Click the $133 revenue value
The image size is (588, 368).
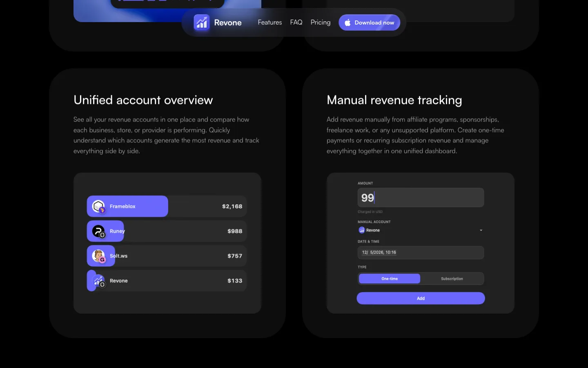point(235,281)
